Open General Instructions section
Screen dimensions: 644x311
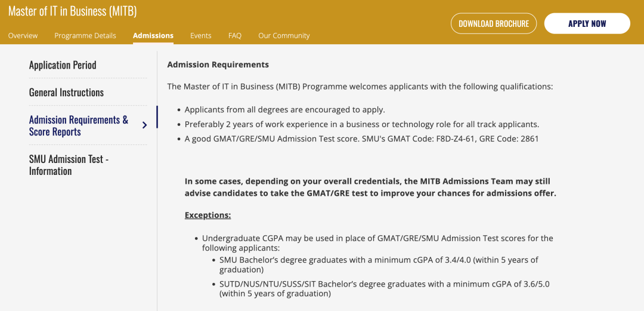click(67, 92)
